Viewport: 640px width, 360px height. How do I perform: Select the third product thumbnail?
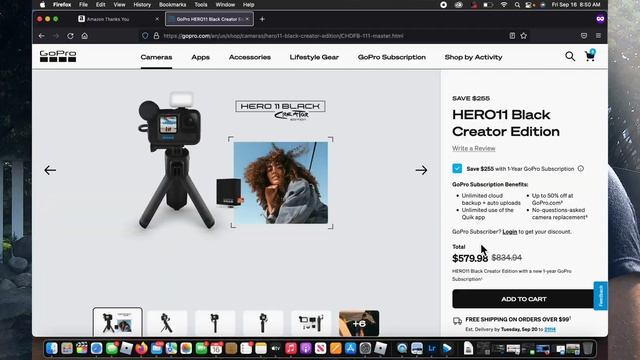coord(215,323)
